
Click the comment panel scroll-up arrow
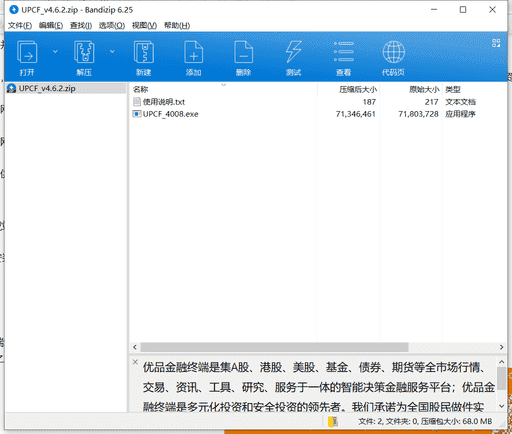[x=502, y=362]
